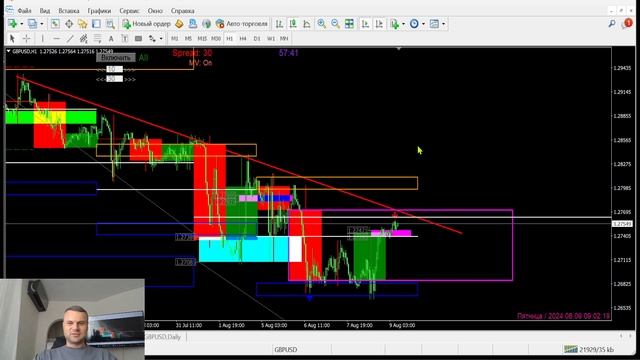Open the Вид menu
This screenshot has height=360, width=640.
click(x=45, y=10)
